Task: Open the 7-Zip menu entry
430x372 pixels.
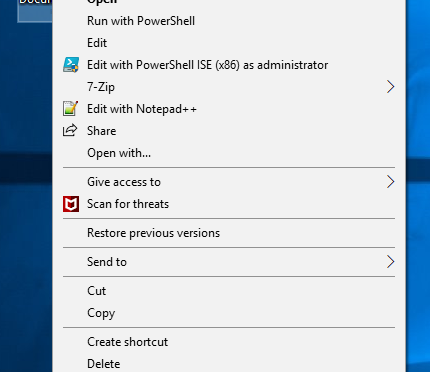Action: coord(229,87)
